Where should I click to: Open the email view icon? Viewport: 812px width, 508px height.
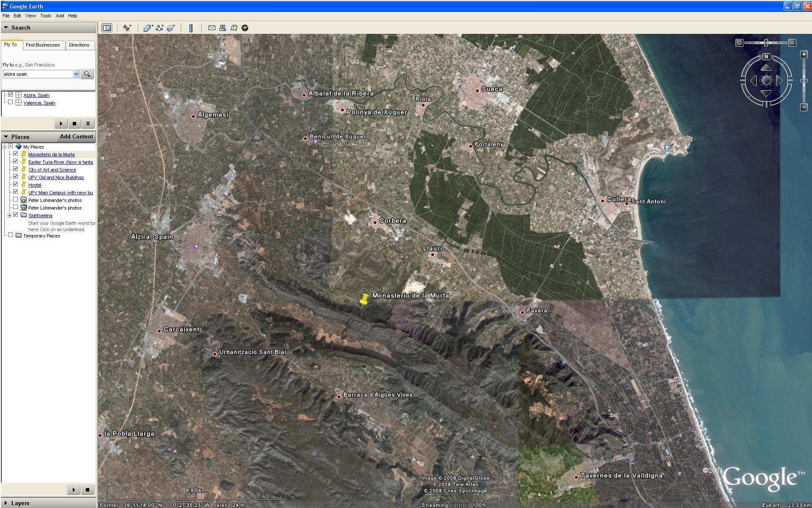pos(211,28)
